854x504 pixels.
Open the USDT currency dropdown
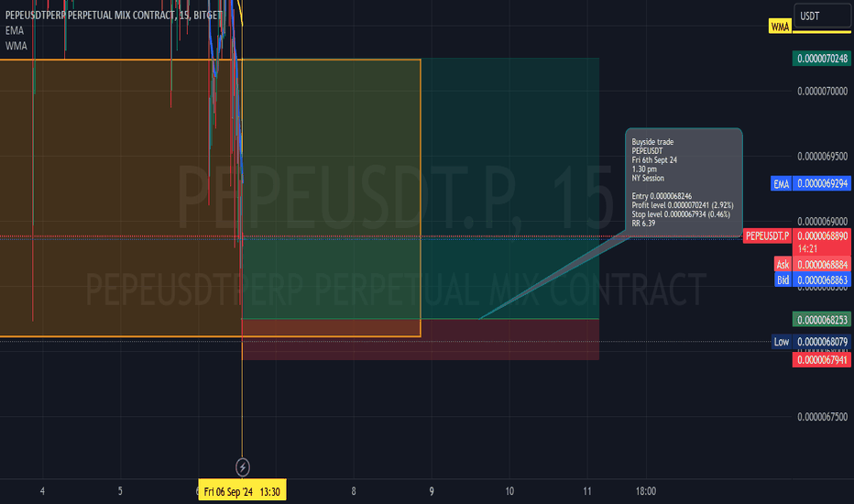click(x=823, y=16)
